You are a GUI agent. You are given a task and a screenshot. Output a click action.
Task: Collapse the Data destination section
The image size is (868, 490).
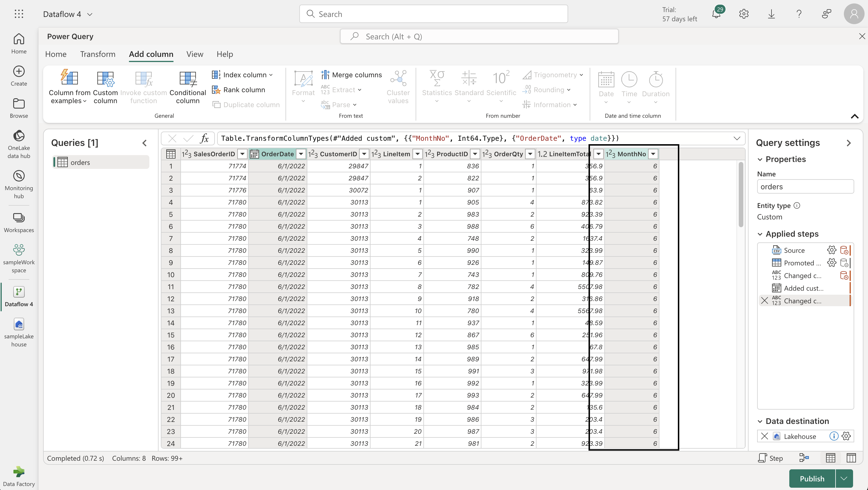[760, 421]
